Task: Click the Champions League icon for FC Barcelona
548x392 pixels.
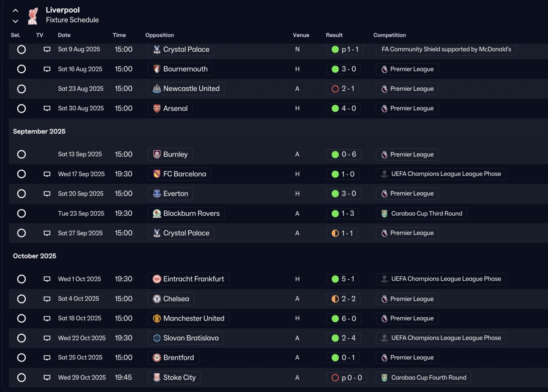Action: click(384, 174)
